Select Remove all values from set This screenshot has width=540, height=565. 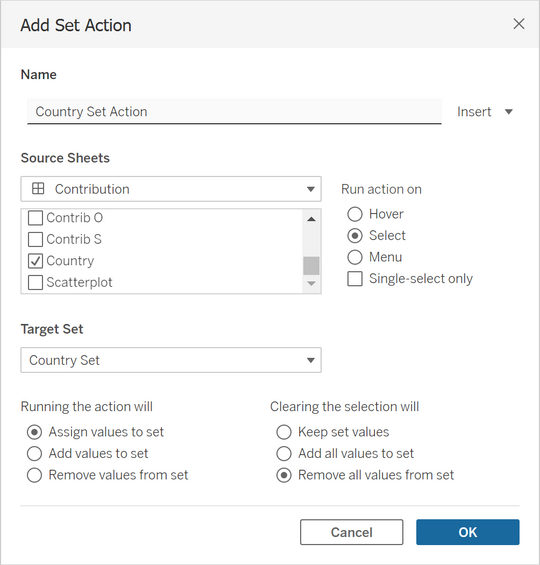284,475
